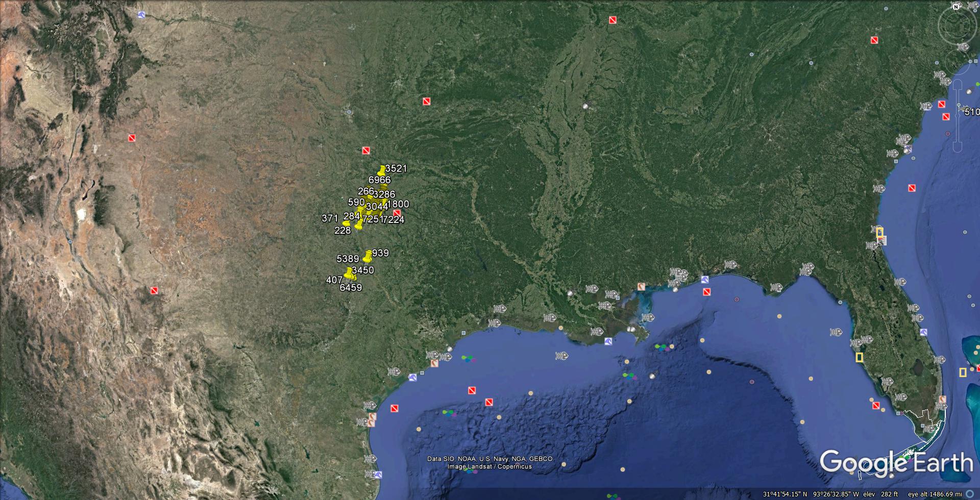The image size is (980, 500).
Task: Click the 266 placemark label
Action: (x=366, y=191)
